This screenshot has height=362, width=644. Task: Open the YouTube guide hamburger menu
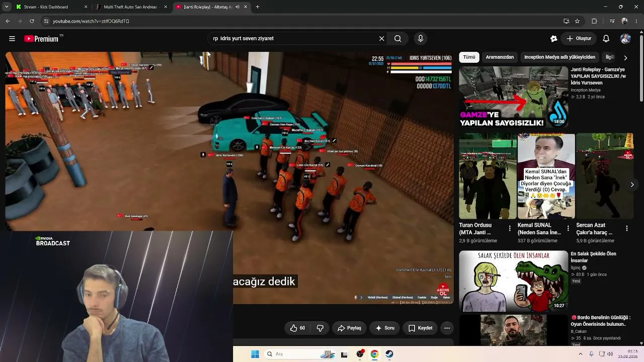coord(12,39)
